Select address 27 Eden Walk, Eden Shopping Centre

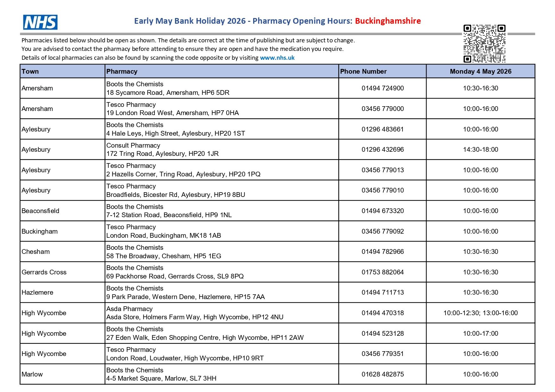(x=205, y=338)
